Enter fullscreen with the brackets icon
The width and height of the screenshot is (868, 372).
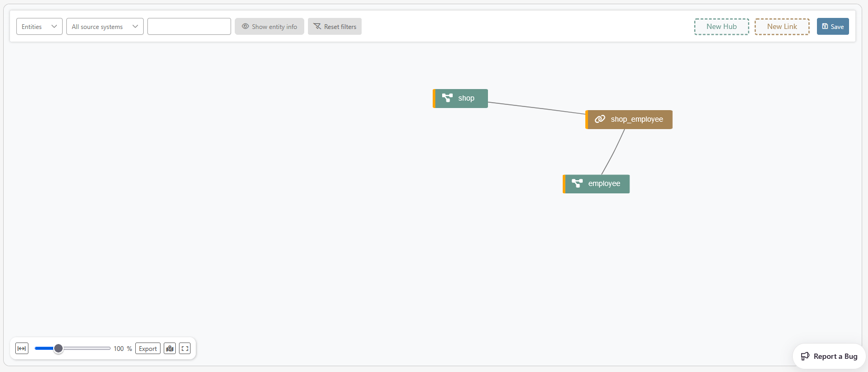click(x=185, y=348)
